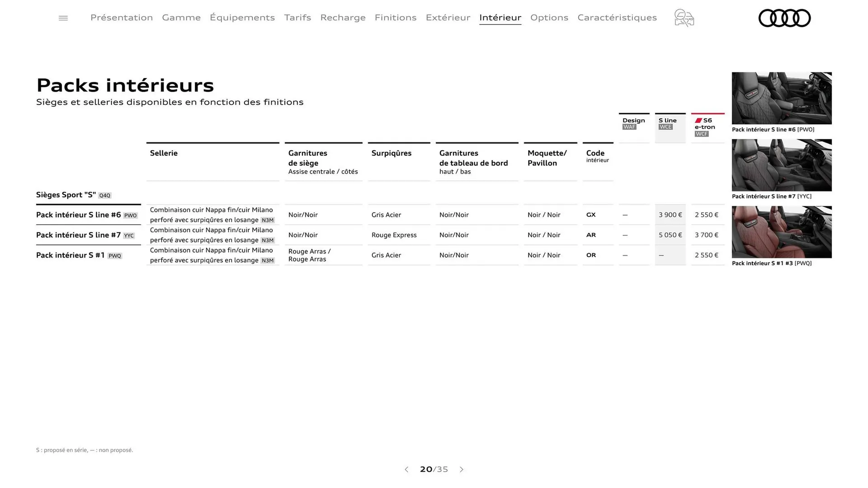868x488 pixels.
Task: Open the Caractéristiques section
Action: (x=617, y=18)
